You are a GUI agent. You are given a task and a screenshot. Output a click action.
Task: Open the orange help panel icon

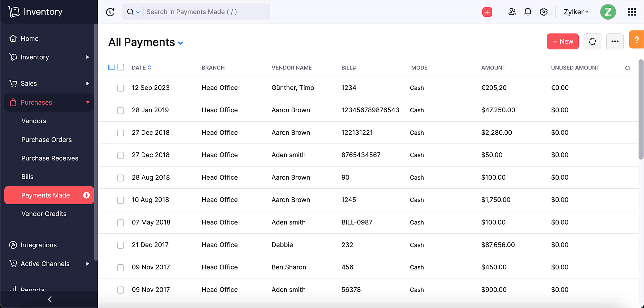point(637,40)
